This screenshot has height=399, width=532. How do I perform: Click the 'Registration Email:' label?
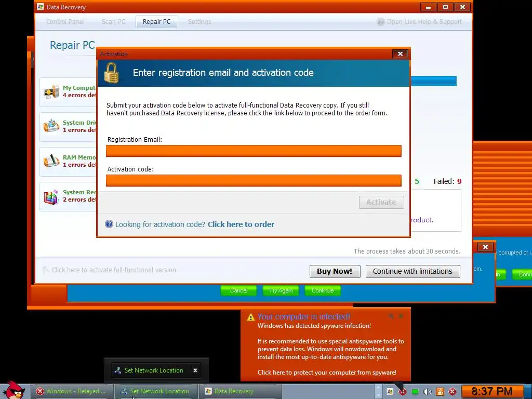click(x=135, y=139)
